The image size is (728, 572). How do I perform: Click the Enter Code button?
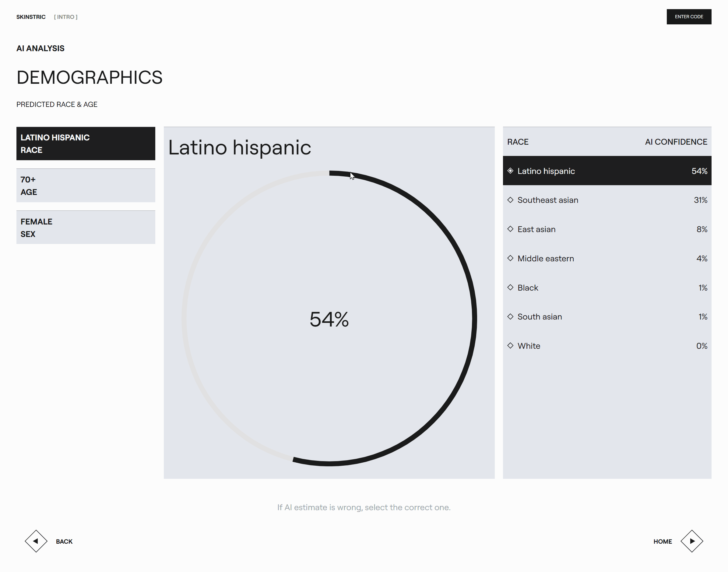(689, 17)
